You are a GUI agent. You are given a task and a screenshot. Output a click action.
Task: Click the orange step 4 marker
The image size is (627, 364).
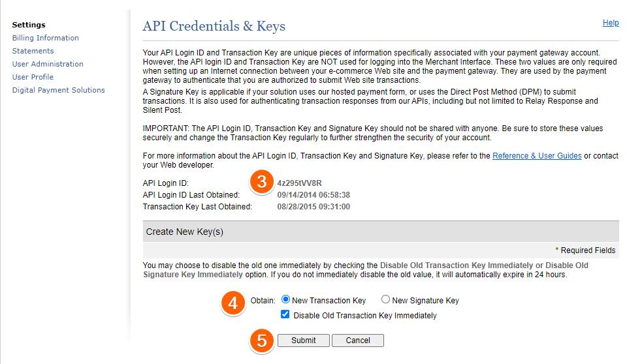coord(233,303)
